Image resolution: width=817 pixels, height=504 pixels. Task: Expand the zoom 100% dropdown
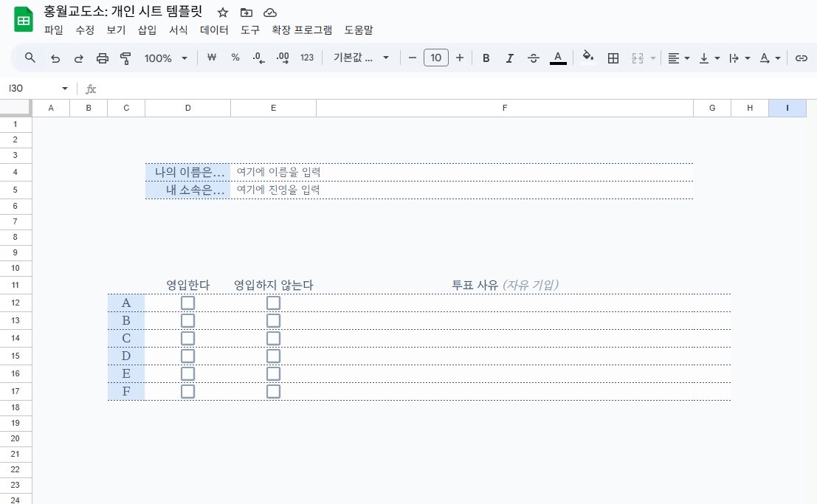(x=184, y=58)
